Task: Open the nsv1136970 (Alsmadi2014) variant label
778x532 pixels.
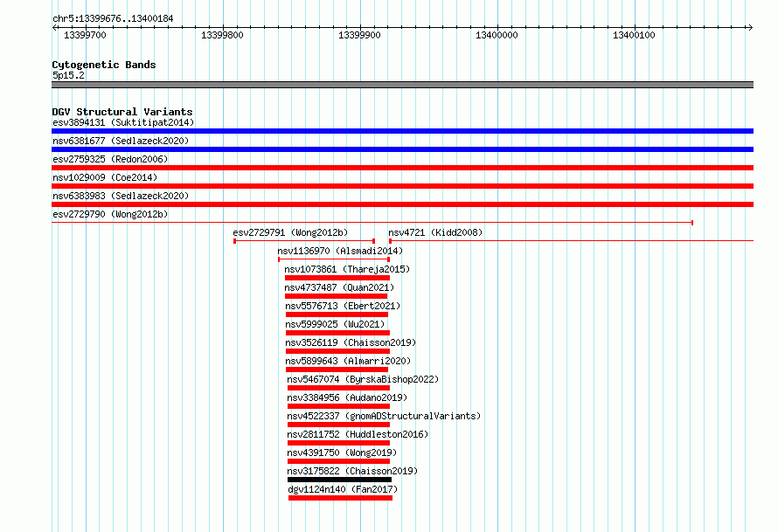Action: [x=340, y=251]
